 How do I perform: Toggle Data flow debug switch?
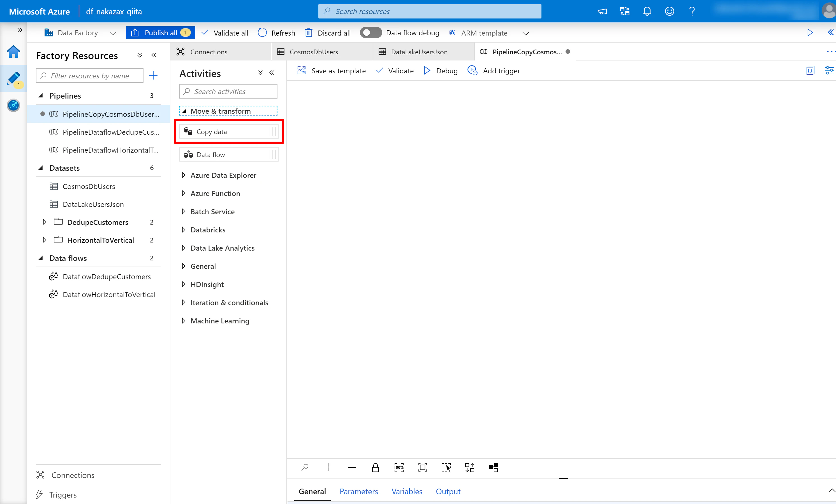[x=370, y=32]
